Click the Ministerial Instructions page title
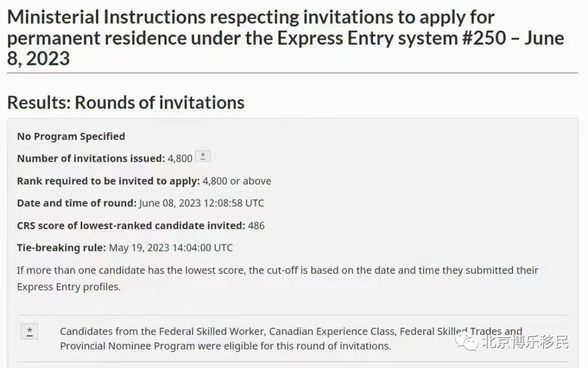This screenshot has height=368, width=588. [285, 38]
